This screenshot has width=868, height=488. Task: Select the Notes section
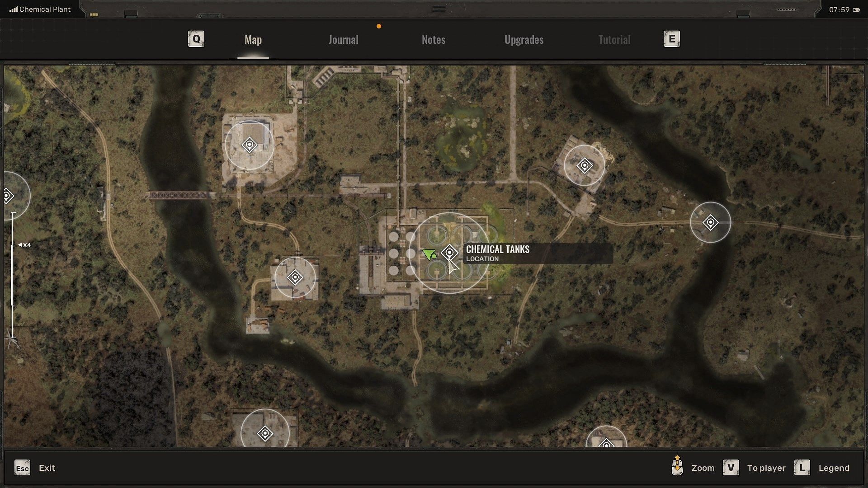pos(434,38)
